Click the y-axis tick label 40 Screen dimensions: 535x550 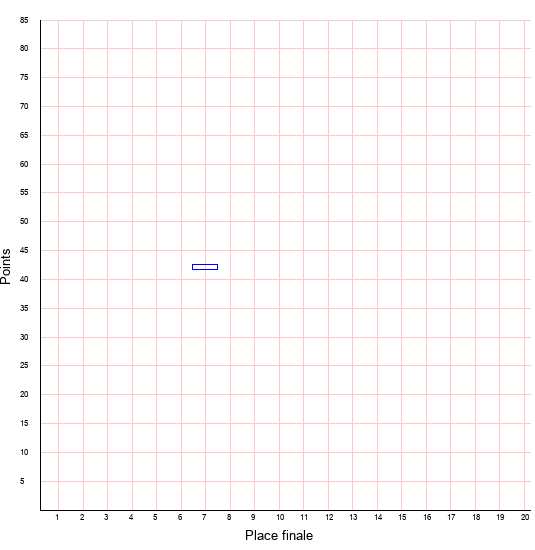tap(24, 280)
